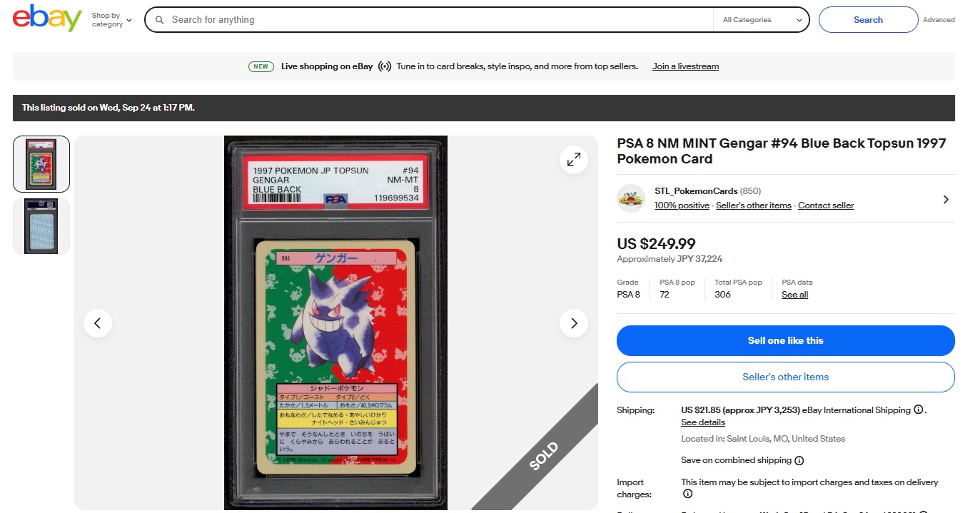The width and height of the screenshot is (980, 513).
Task: Expand seller details chevron arrow
Action: pyautogui.click(x=946, y=200)
